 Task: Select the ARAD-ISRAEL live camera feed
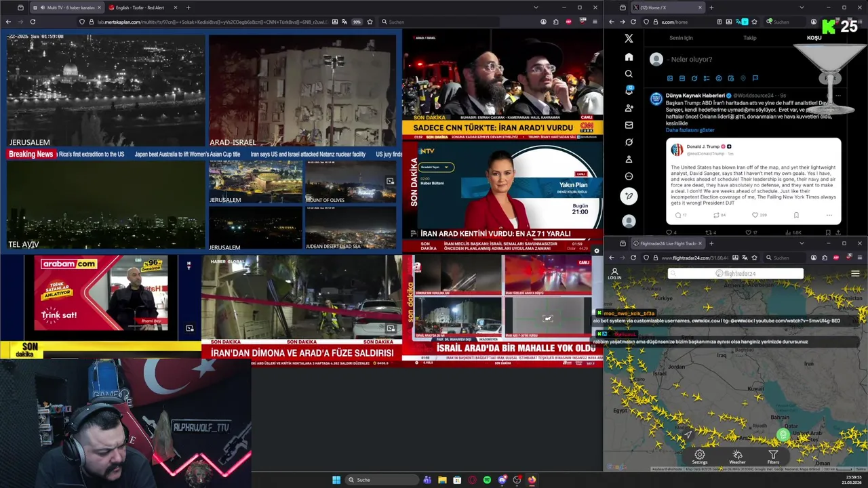302,91
